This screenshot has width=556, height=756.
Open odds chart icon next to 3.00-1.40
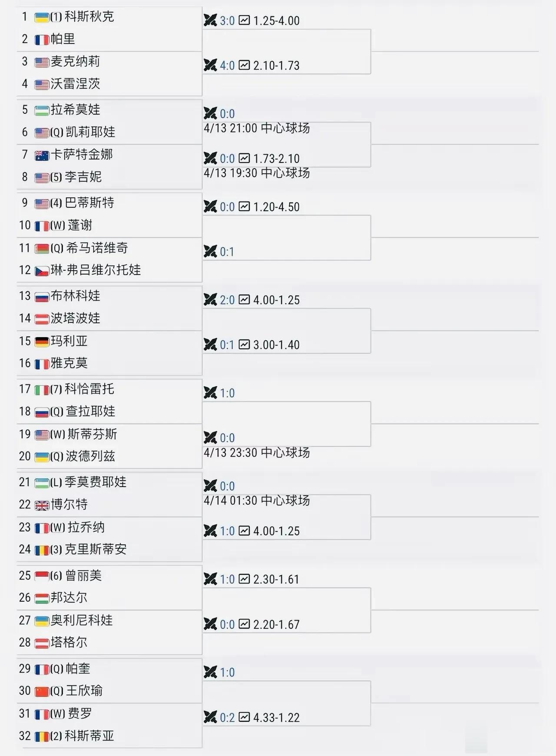coord(245,345)
